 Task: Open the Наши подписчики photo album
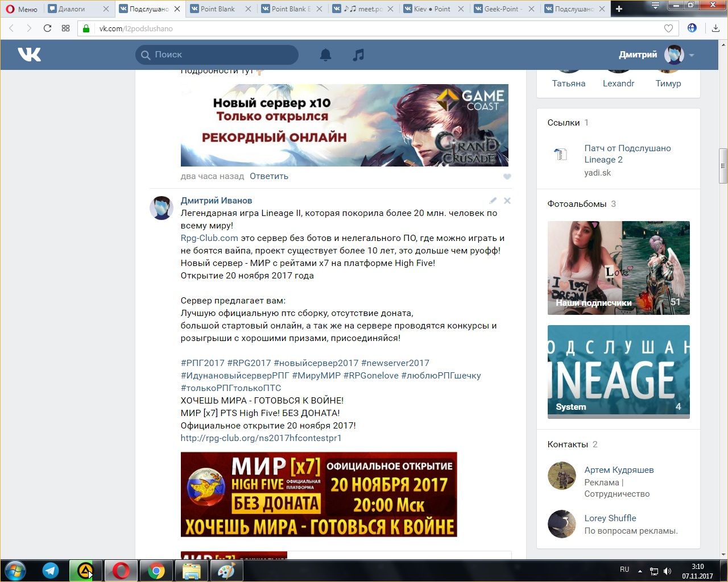click(x=619, y=268)
